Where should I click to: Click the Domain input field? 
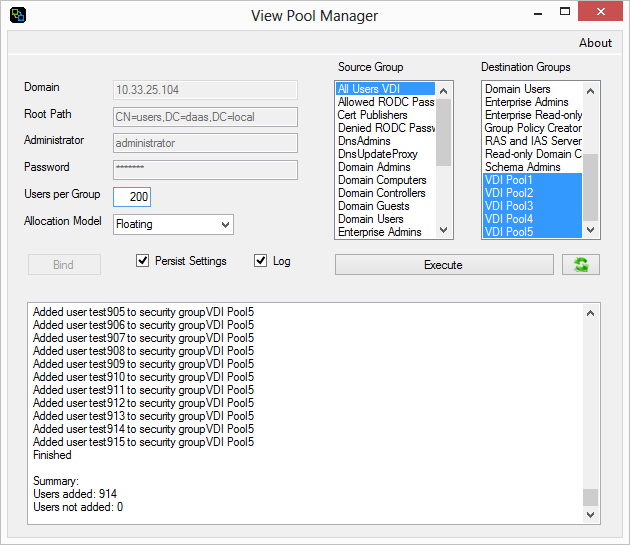[205, 90]
